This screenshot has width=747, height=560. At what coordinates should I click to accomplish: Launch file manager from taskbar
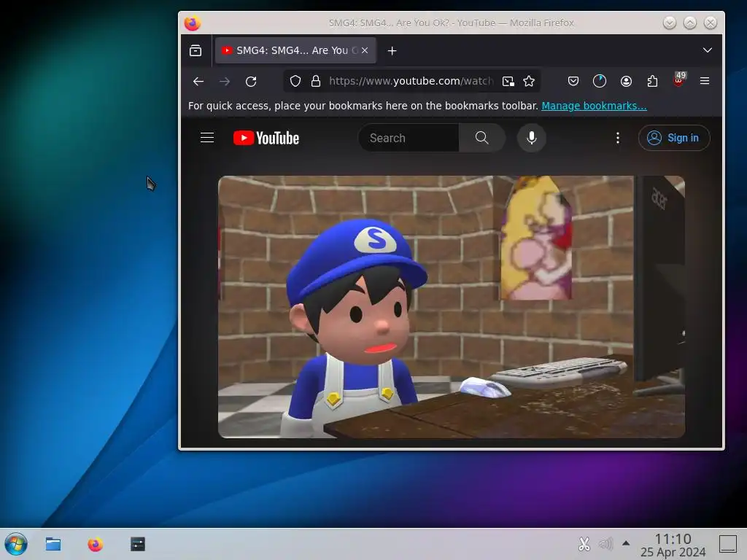(x=53, y=544)
